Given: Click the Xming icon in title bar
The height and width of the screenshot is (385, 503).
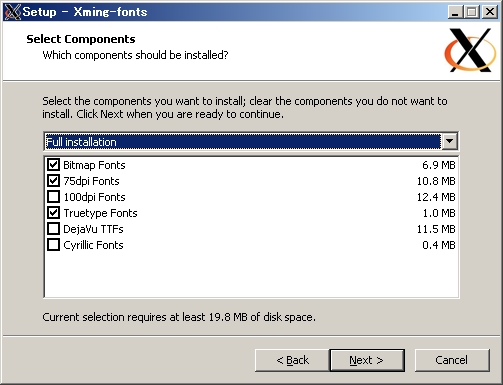Looking at the screenshot, I should point(13,12).
